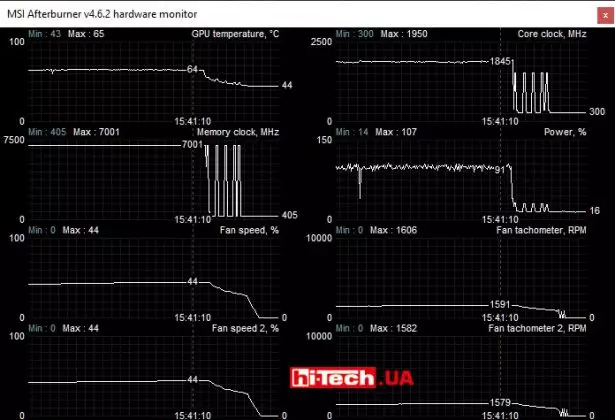Click the 1591 fan tachometer marker value
This screenshot has width=615, height=420.
(500, 304)
